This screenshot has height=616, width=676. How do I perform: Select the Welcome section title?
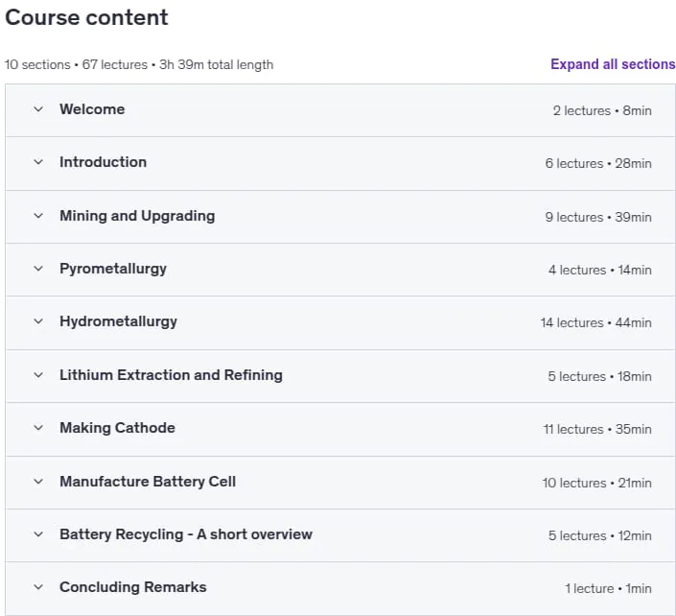(x=92, y=109)
